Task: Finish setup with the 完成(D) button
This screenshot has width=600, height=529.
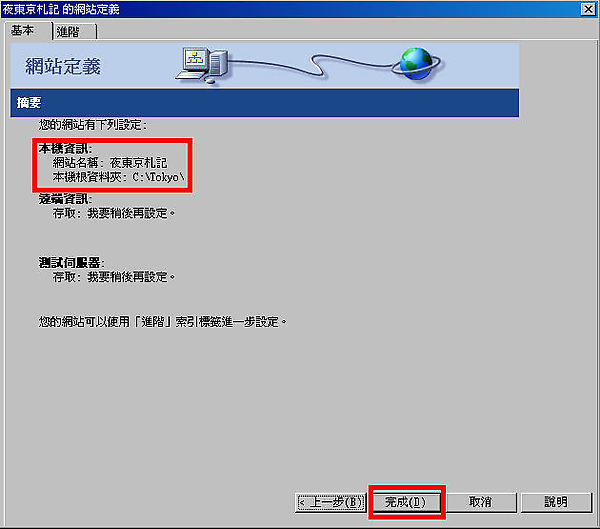Action: click(405, 502)
